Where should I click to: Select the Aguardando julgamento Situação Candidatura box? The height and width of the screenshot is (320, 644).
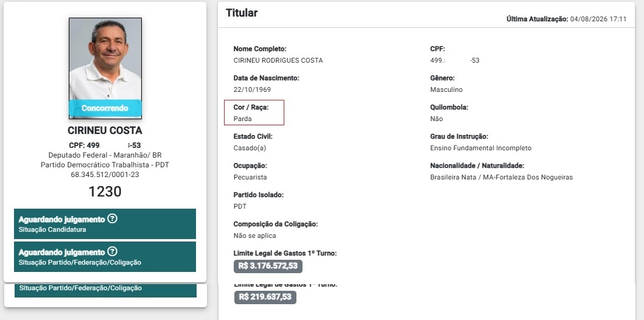coord(105,224)
